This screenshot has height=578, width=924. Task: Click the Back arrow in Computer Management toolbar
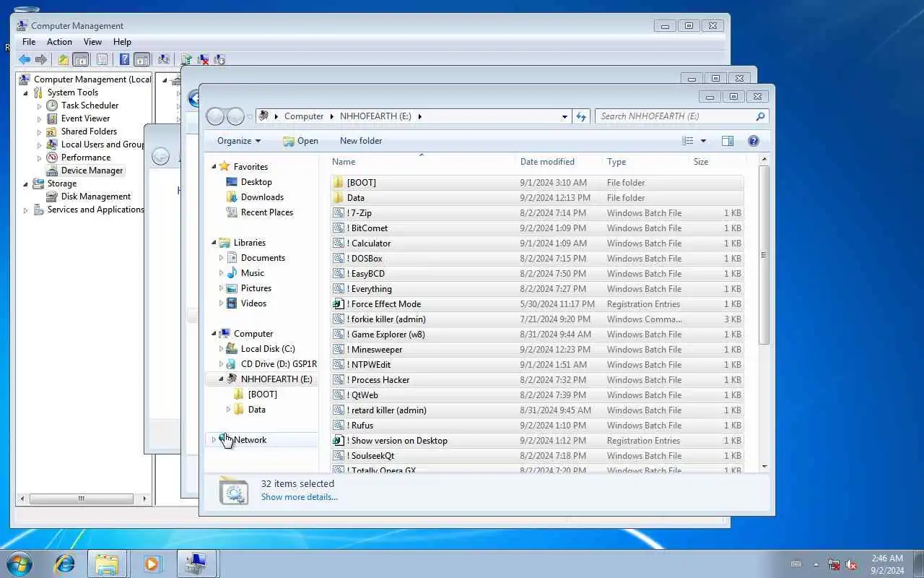[x=25, y=60]
